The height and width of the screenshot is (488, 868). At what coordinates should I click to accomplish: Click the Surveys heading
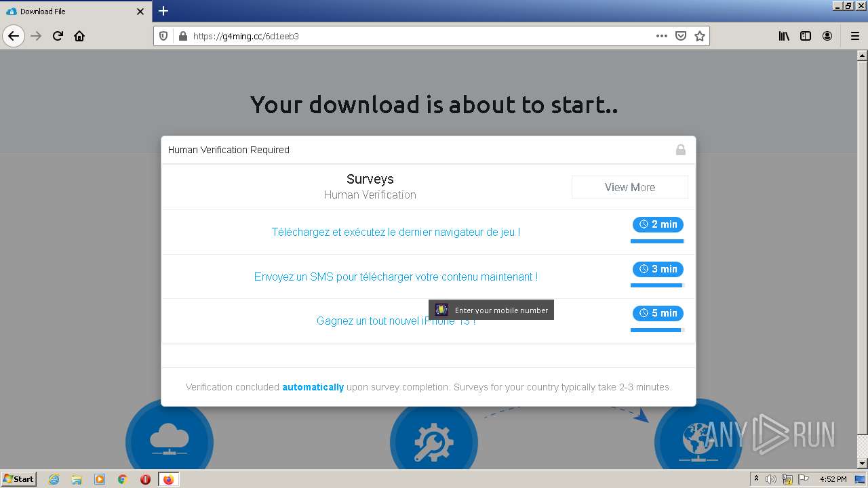pos(370,179)
